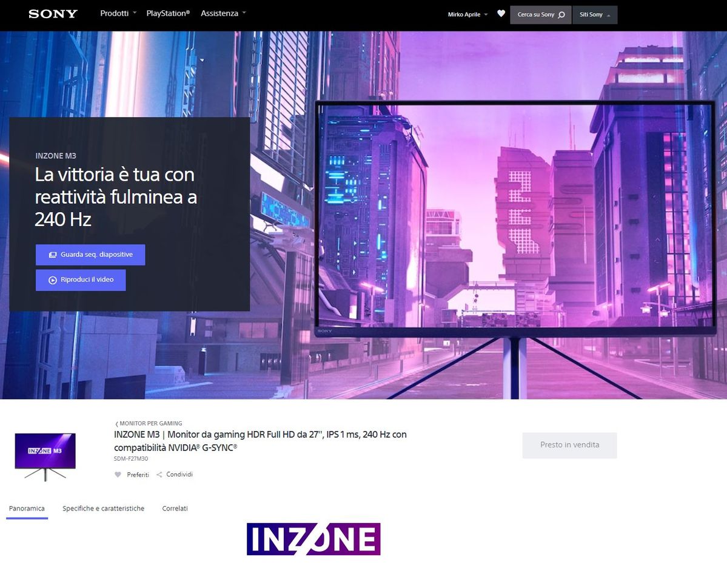Viewport: 727px width, 588px height.
Task: Open the PlayStation menu item
Action: click(168, 13)
